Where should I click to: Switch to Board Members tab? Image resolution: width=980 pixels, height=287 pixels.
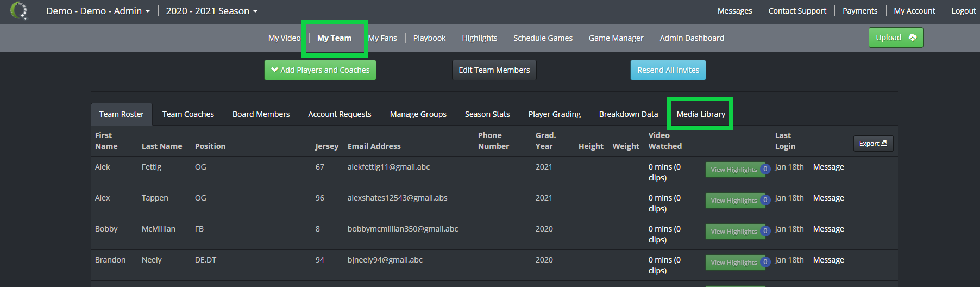point(261,114)
